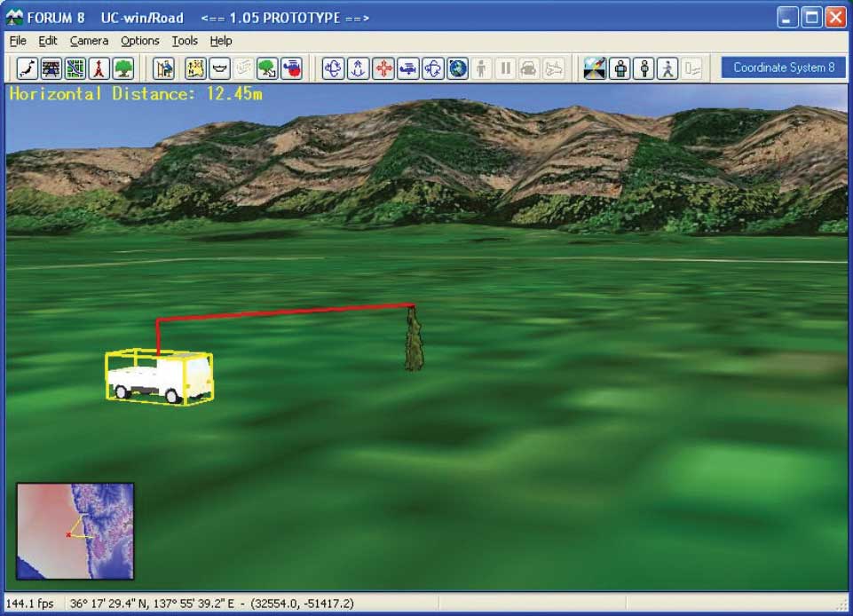853x616 pixels.
Task: Open the Options menu
Action: (140, 41)
